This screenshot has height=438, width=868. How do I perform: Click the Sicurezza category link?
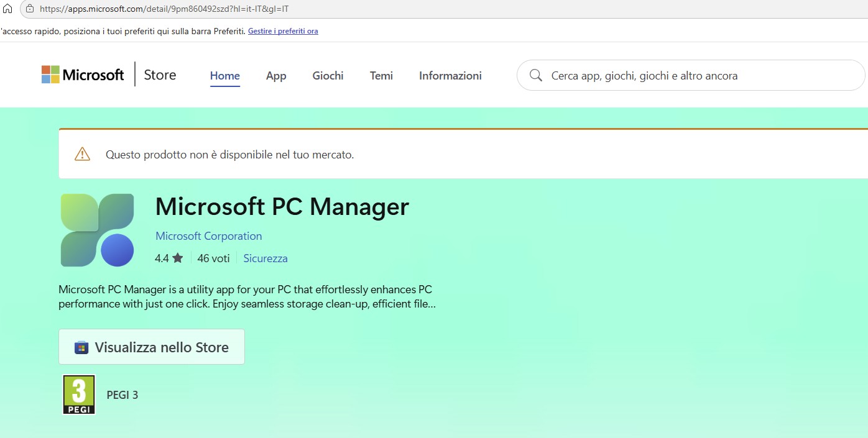(x=265, y=258)
